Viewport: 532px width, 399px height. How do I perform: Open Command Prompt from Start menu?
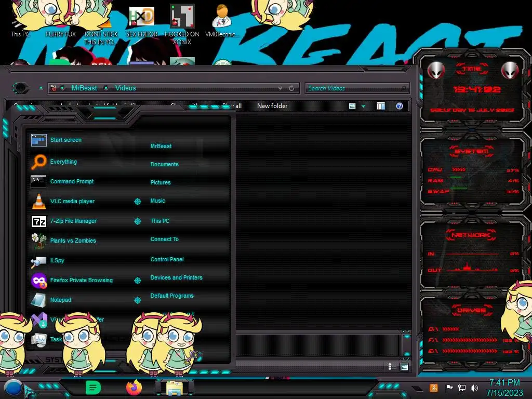(62, 181)
